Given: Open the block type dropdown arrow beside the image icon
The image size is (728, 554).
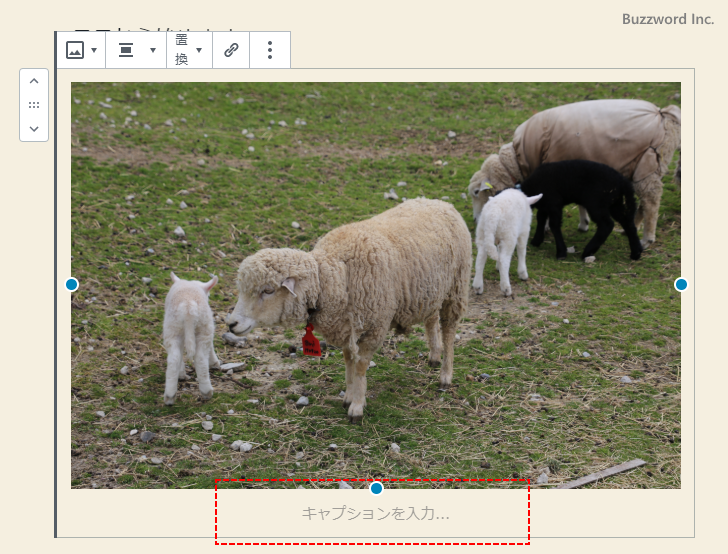Looking at the screenshot, I should click(x=94, y=50).
